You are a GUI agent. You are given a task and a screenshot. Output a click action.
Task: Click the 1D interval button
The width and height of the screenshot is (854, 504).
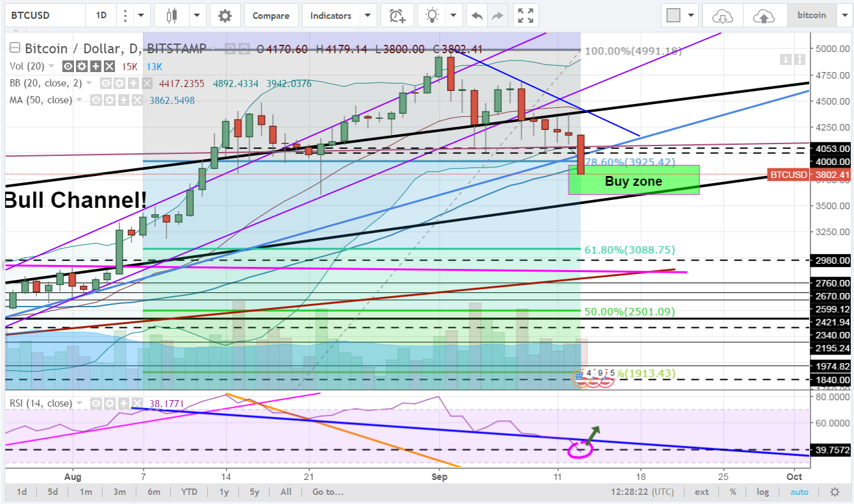pyautogui.click(x=101, y=16)
